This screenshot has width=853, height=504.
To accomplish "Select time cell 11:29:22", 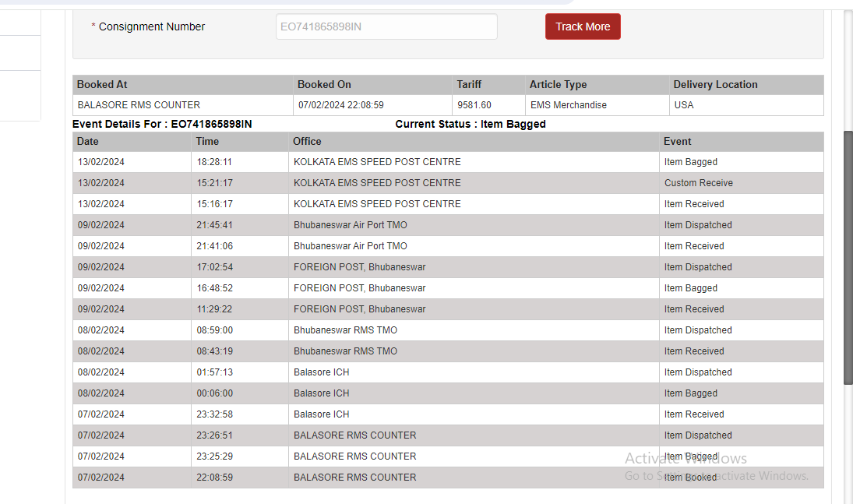I will click(240, 309).
